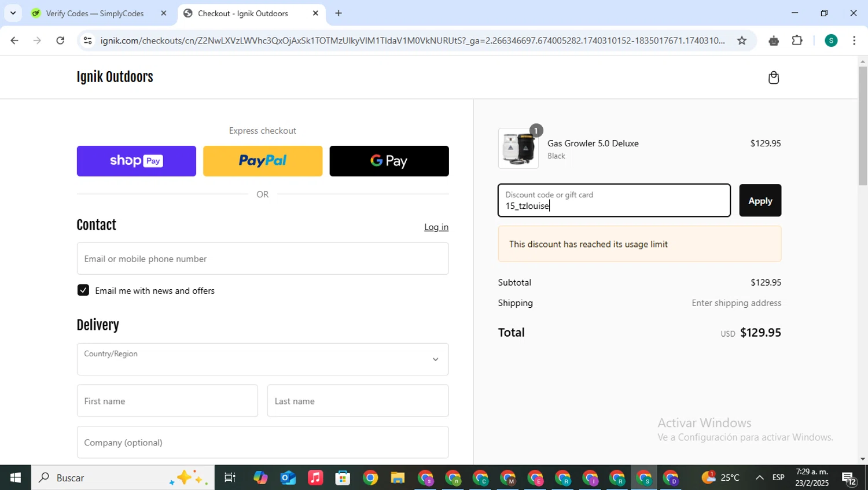Image resolution: width=868 pixels, height=490 pixels.
Task: Click the Enter shipping address text
Action: tap(737, 303)
